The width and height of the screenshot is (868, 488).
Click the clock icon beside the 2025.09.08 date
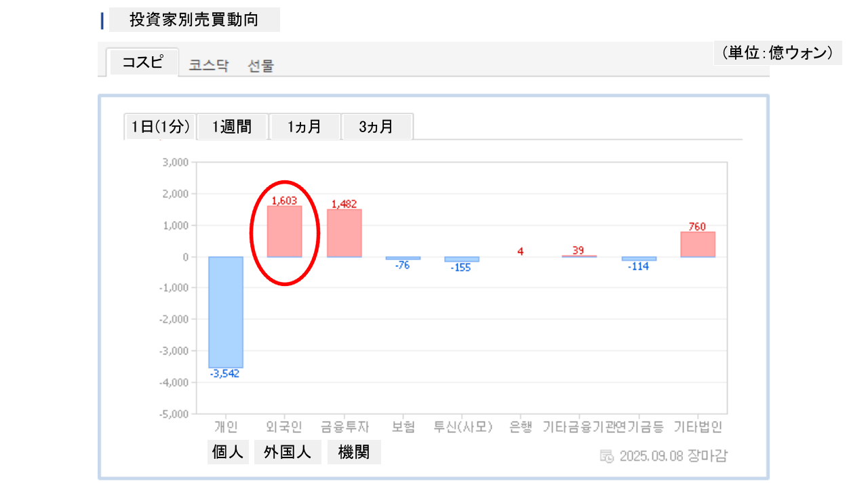(x=607, y=455)
